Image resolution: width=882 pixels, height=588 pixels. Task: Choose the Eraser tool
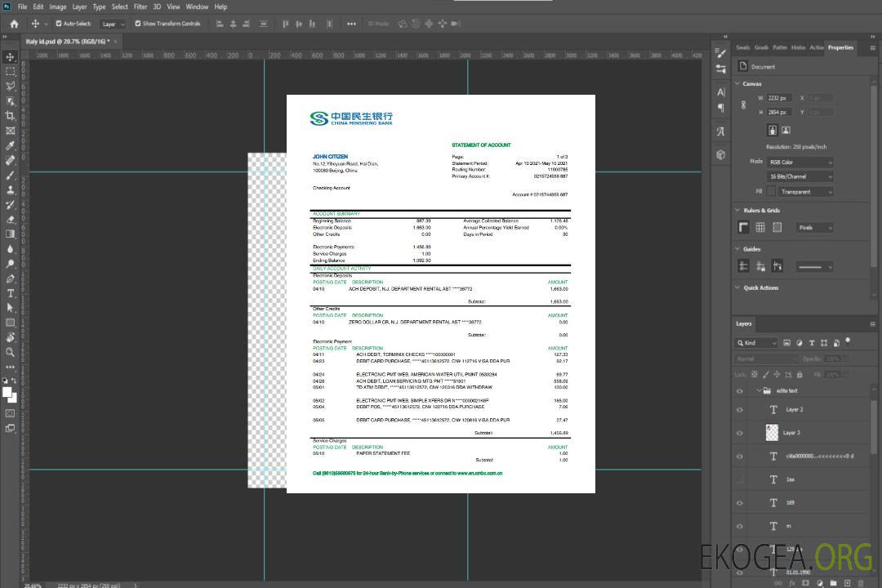point(10,219)
